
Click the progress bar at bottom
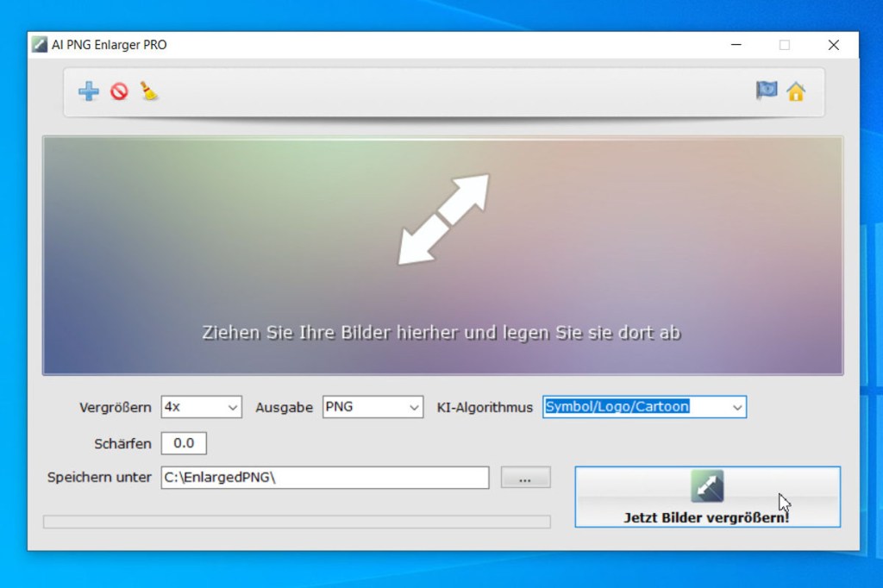(x=297, y=522)
